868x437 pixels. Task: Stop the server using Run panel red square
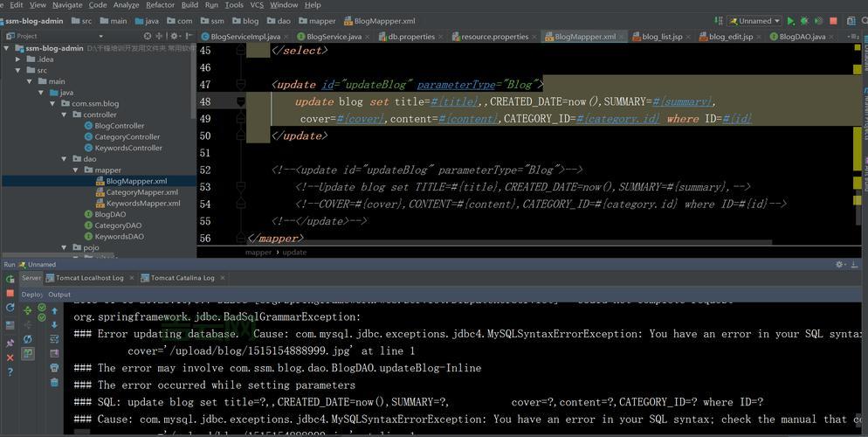pyautogui.click(x=10, y=293)
